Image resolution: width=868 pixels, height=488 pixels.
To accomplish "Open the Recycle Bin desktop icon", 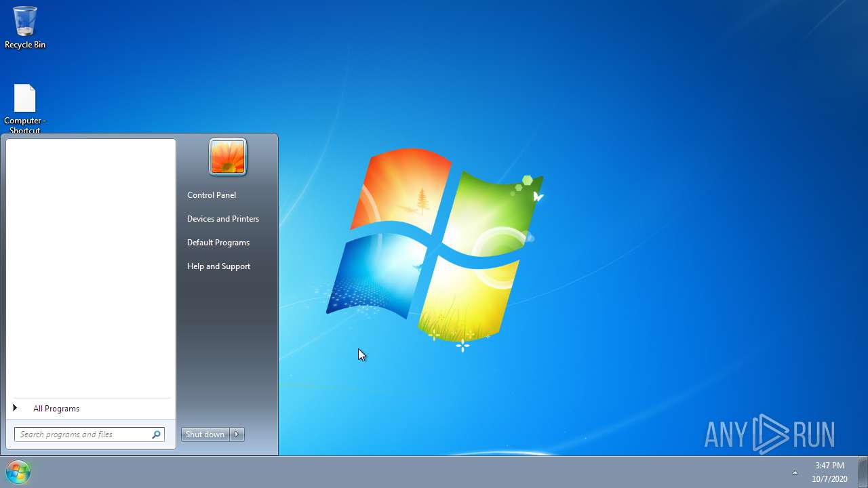I will click(25, 27).
